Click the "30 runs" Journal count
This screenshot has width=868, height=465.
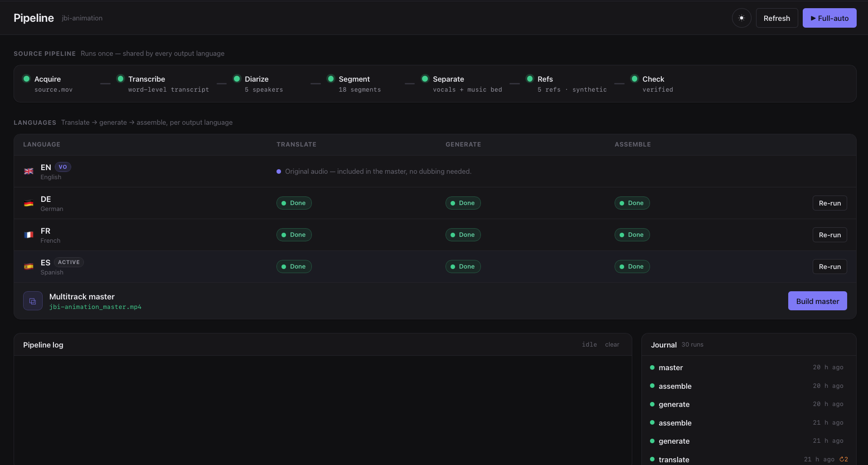click(693, 345)
